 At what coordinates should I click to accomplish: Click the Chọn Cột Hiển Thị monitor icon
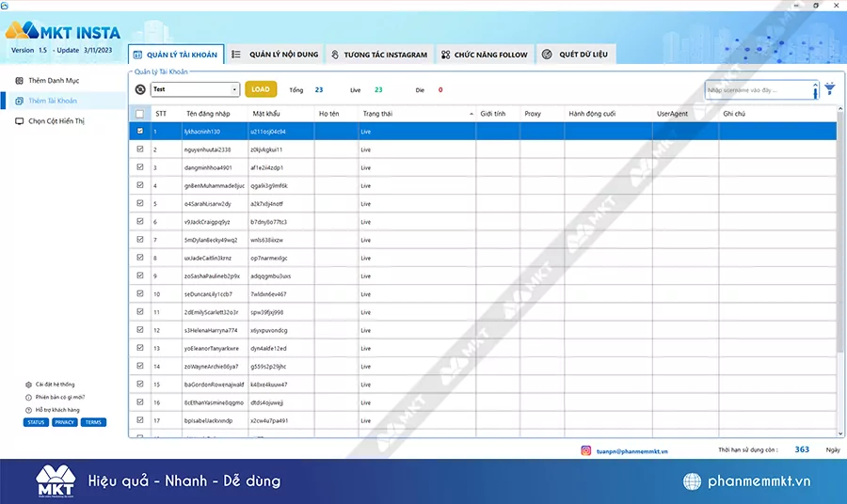click(20, 121)
